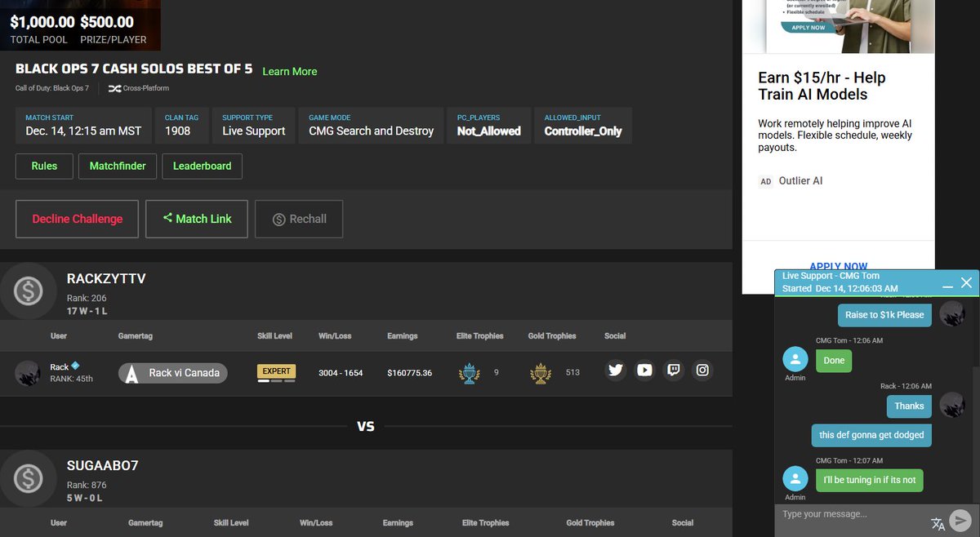Screen dimensions: 980x537
Task: Click RACKZYTTV team dollar coin icon
Action: [x=28, y=290]
